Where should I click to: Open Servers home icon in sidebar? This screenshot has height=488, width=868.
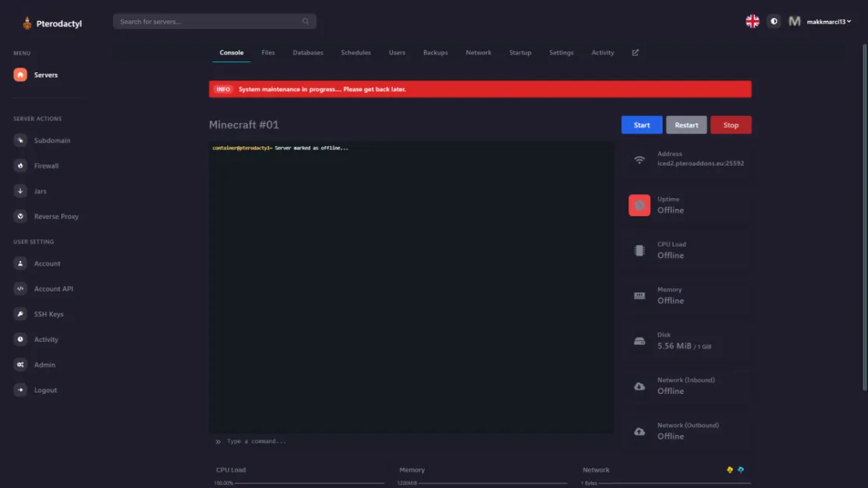tap(20, 75)
